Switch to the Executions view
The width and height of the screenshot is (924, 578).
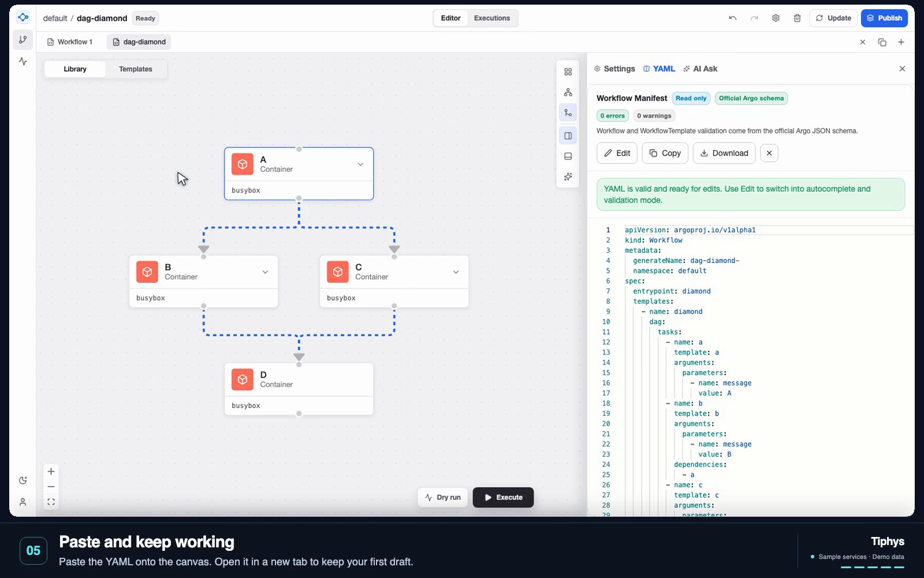pyautogui.click(x=492, y=18)
